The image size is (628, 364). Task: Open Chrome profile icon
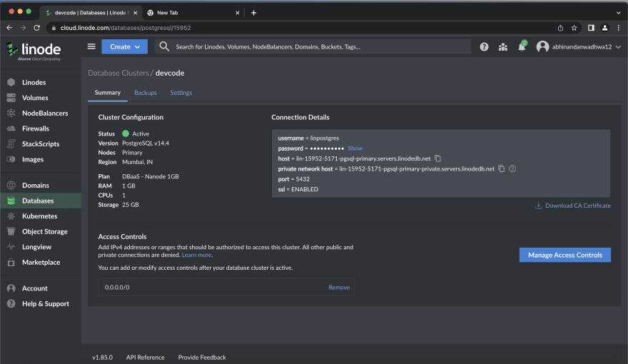(x=604, y=28)
